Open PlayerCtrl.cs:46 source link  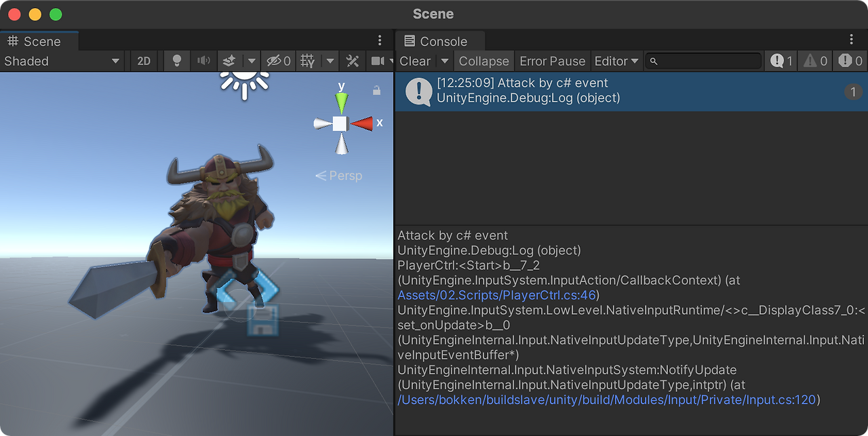[x=496, y=295]
